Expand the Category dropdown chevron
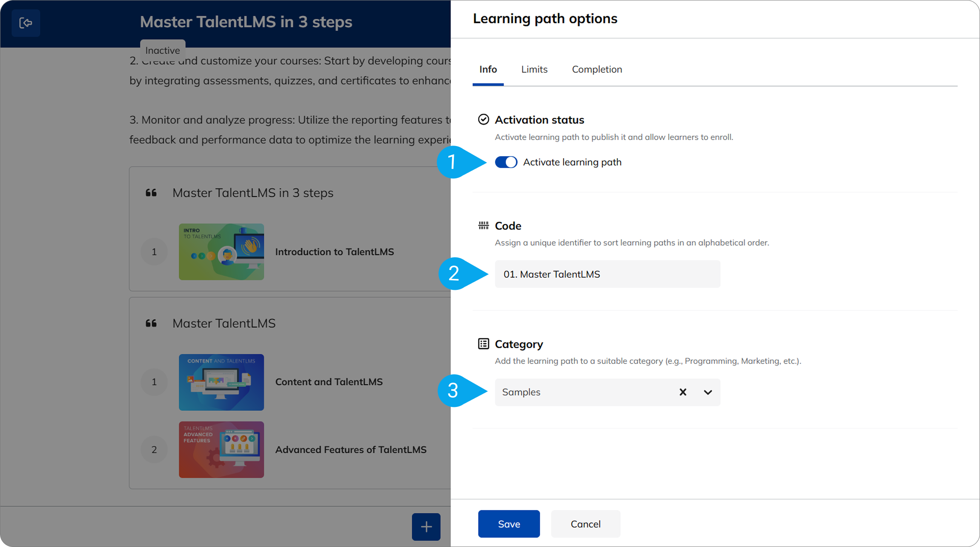This screenshot has width=980, height=547. pos(708,392)
